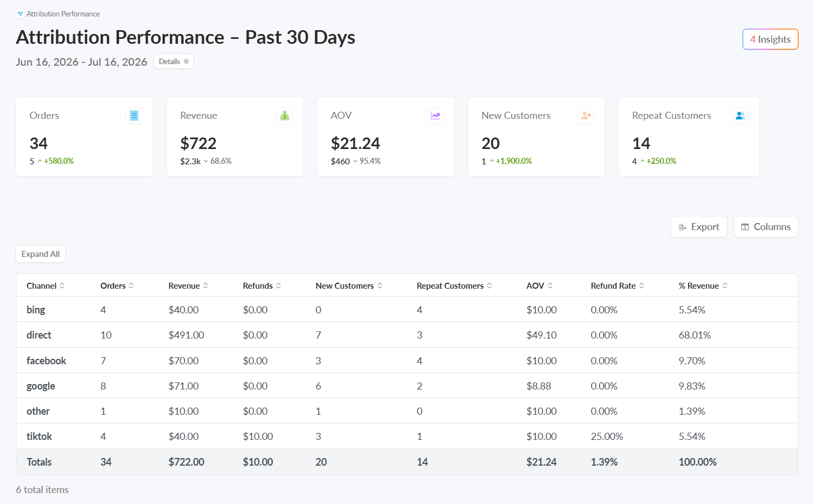
Task: Click the Revenue money bag icon
Action: tap(284, 116)
